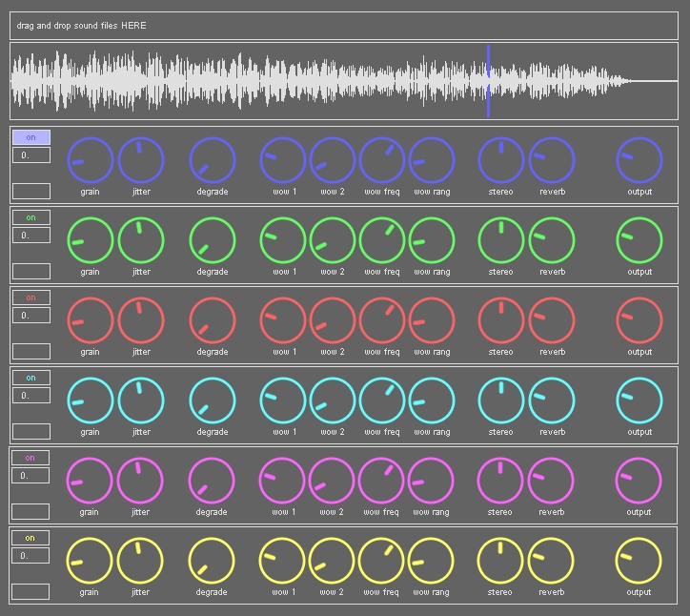The height and width of the screenshot is (616, 690).
Task: Toggle the magenta row 'on' button
Action: click(x=30, y=458)
